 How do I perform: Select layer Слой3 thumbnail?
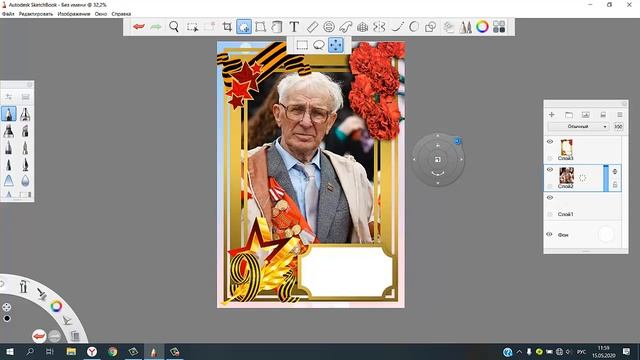coord(566,147)
